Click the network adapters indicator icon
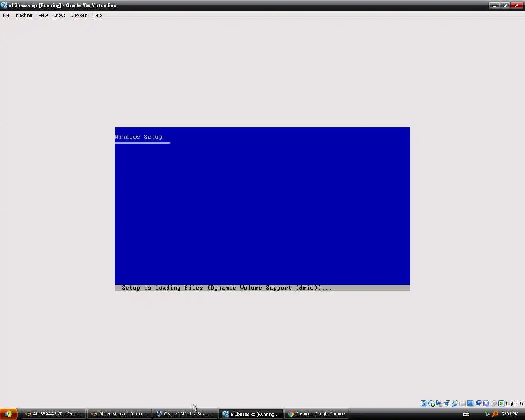 point(447,404)
